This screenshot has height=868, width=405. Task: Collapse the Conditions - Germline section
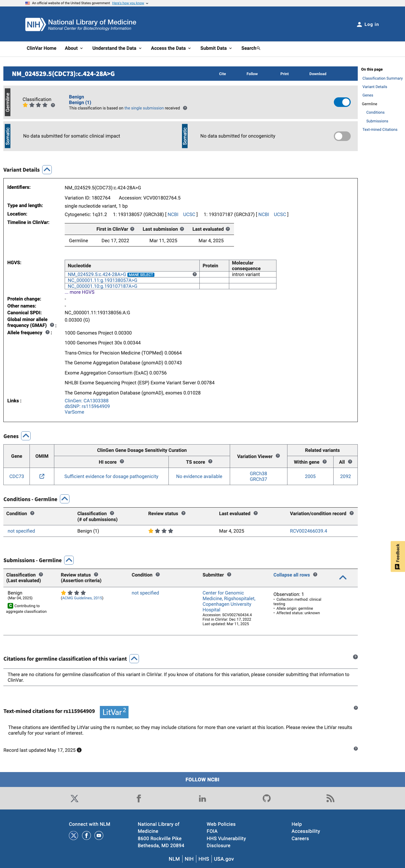click(65, 499)
